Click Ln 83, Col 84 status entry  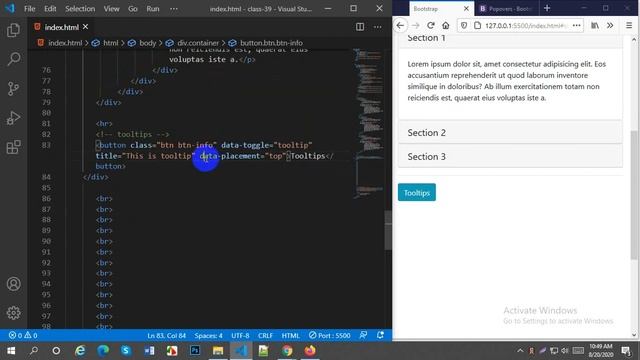click(x=167, y=336)
